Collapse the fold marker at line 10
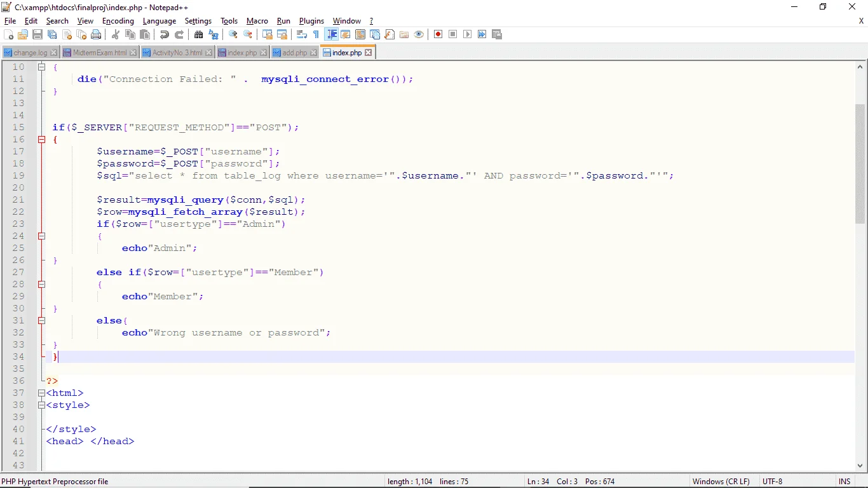This screenshot has height=488, width=868. 41,67
